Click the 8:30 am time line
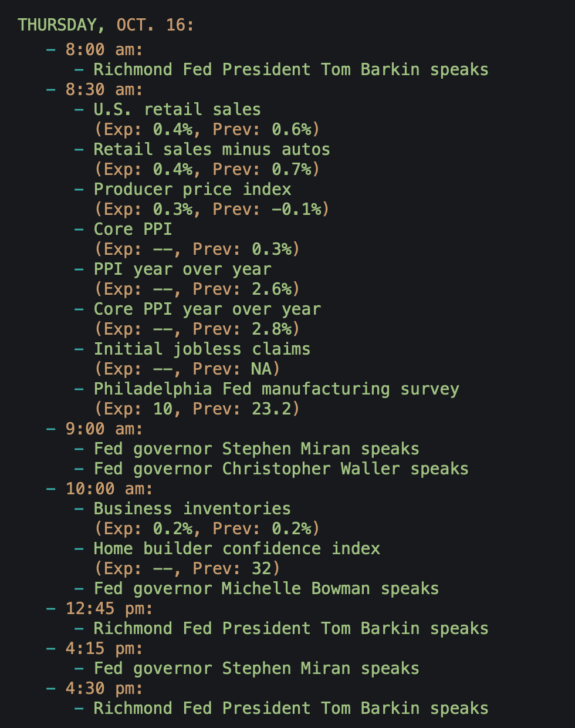 pyautogui.click(x=104, y=90)
